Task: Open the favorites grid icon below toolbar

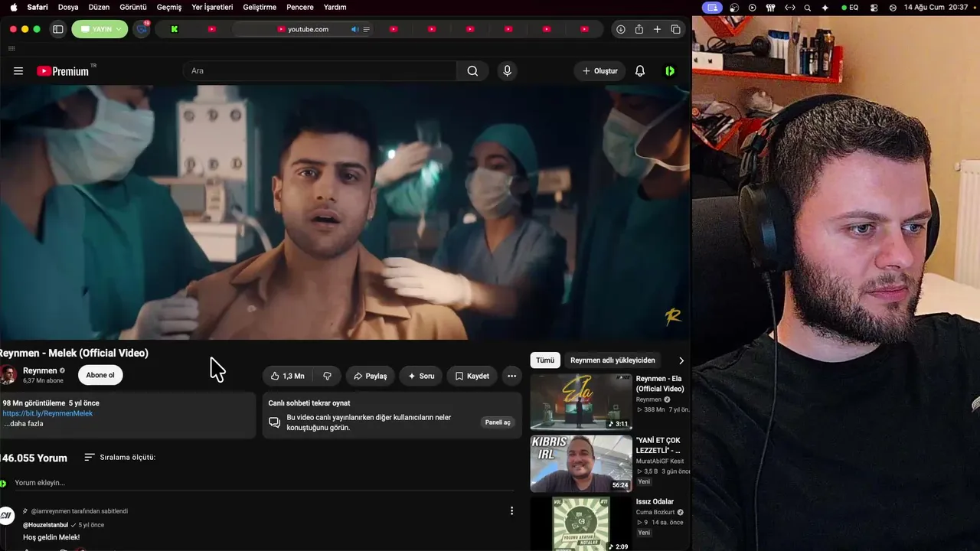Action: coord(11,48)
